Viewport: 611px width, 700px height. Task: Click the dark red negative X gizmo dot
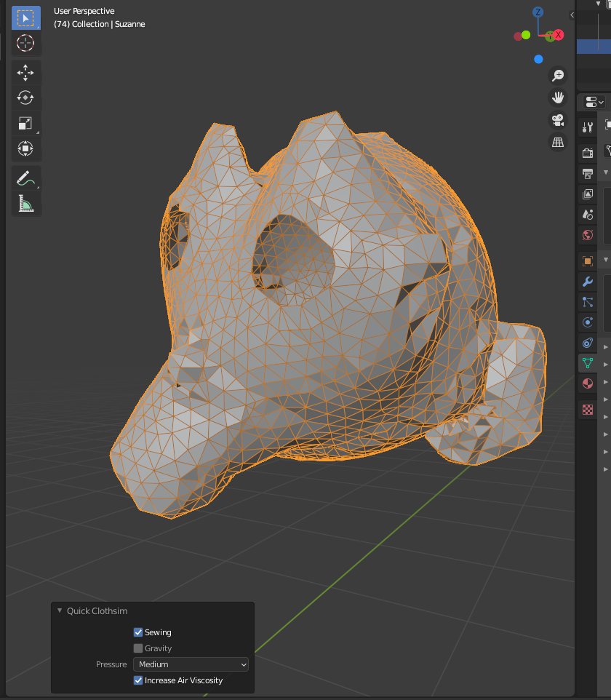point(518,36)
